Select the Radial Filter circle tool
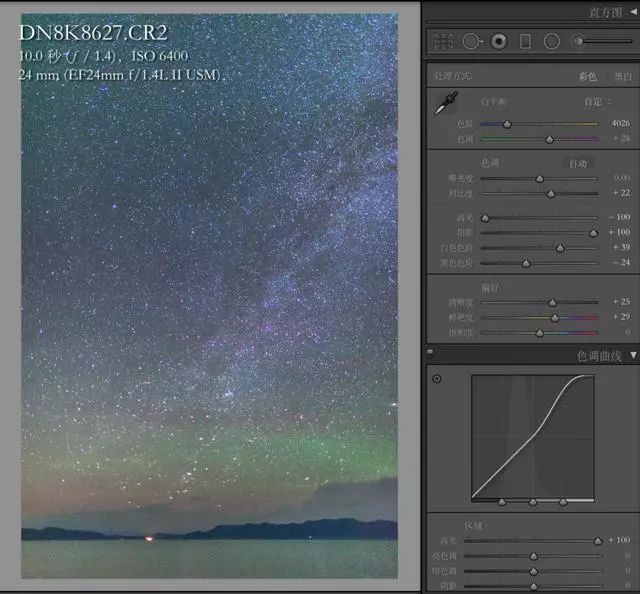The image size is (640, 594). [551, 42]
